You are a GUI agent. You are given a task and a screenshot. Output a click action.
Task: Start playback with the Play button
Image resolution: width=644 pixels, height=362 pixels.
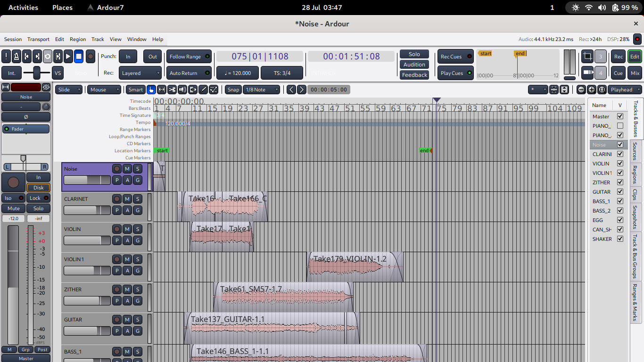click(68, 57)
